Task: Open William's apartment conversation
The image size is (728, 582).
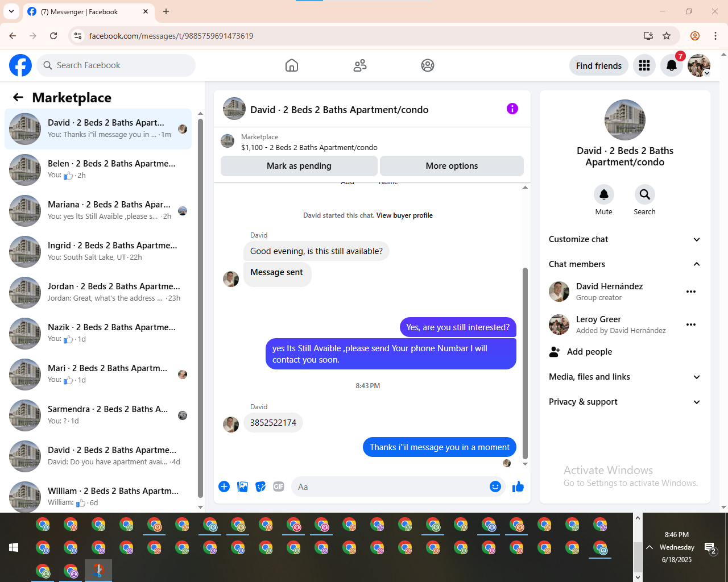Action: pos(98,496)
